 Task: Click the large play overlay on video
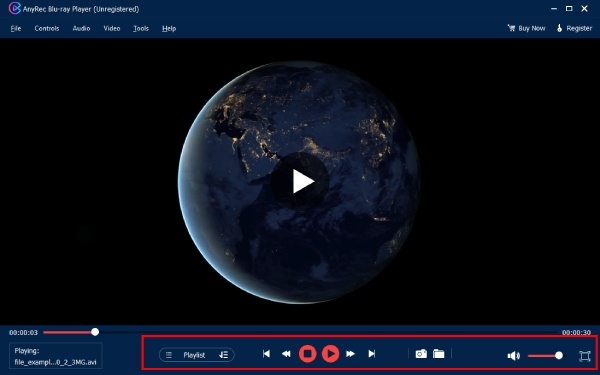(300, 181)
